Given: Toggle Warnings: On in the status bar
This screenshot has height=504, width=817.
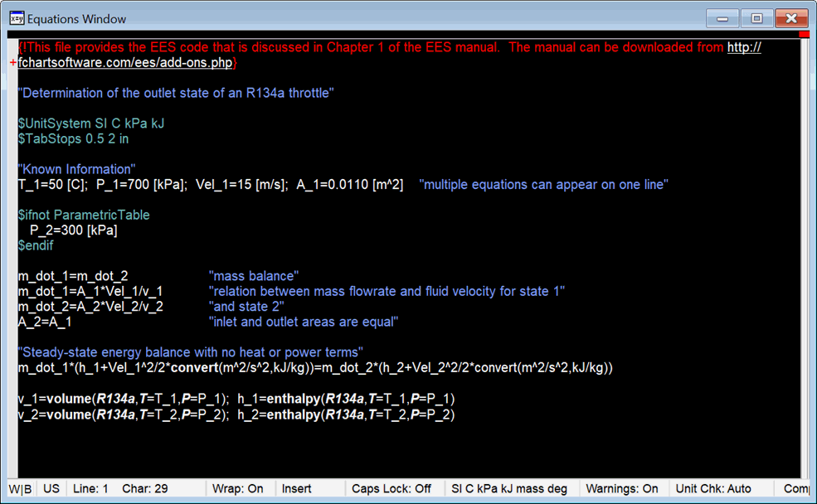Looking at the screenshot, I should [x=622, y=489].
